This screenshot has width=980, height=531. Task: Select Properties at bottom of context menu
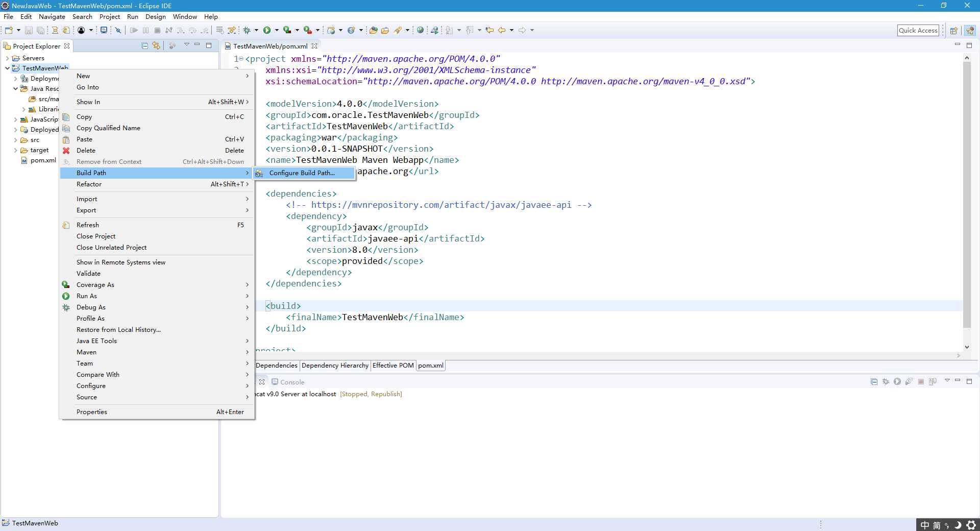pyautogui.click(x=157, y=412)
